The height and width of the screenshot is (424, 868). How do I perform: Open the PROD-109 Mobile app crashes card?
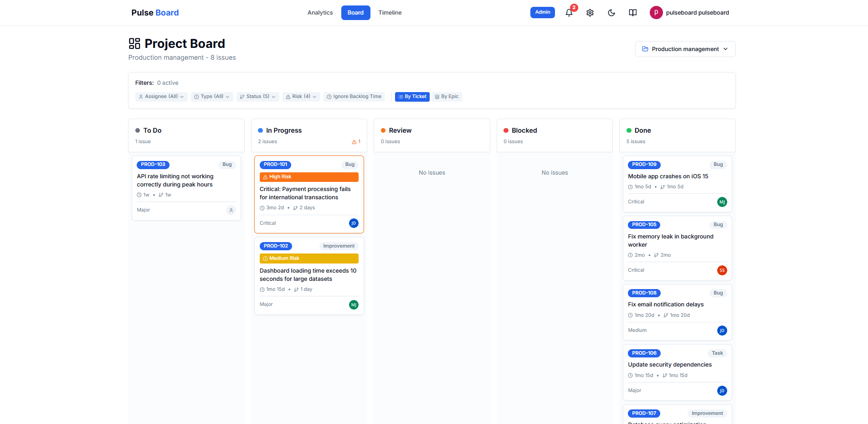668,176
